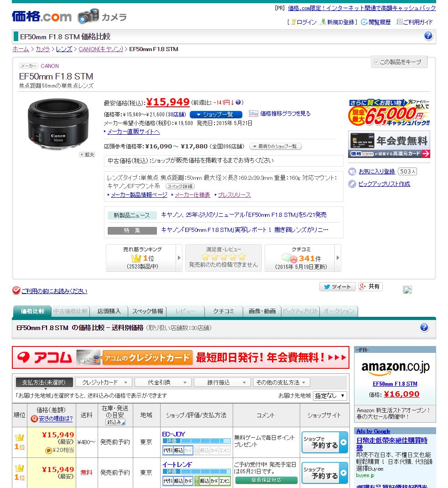Image resolution: width=448 pixels, height=488 pixels.
Task: Open the 画像・動画 tab
Action: (262, 311)
